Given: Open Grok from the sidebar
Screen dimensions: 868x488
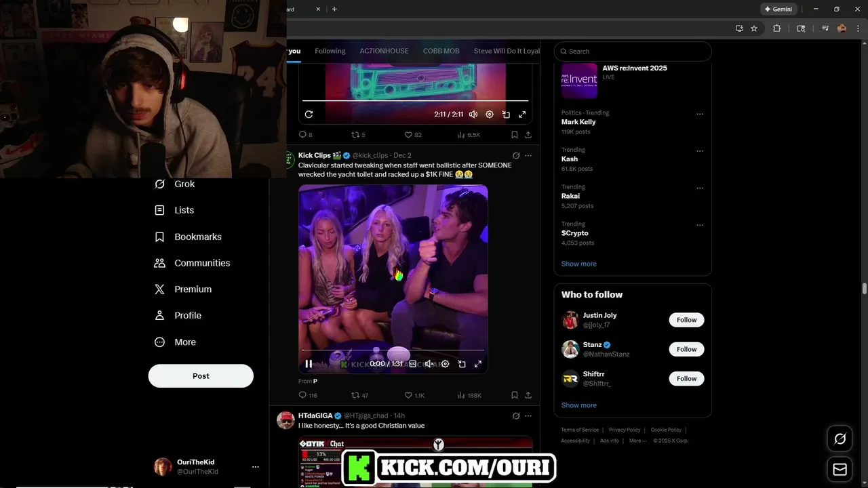Looking at the screenshot, I should coord(175,184).
